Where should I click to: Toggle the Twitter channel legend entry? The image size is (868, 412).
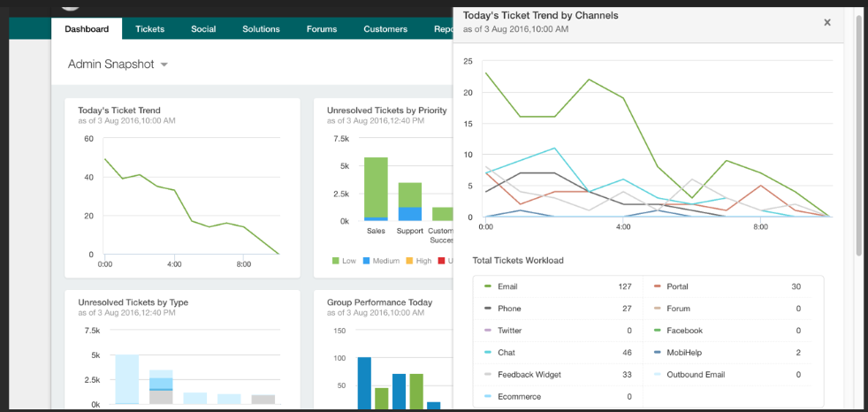coord(503,331)
